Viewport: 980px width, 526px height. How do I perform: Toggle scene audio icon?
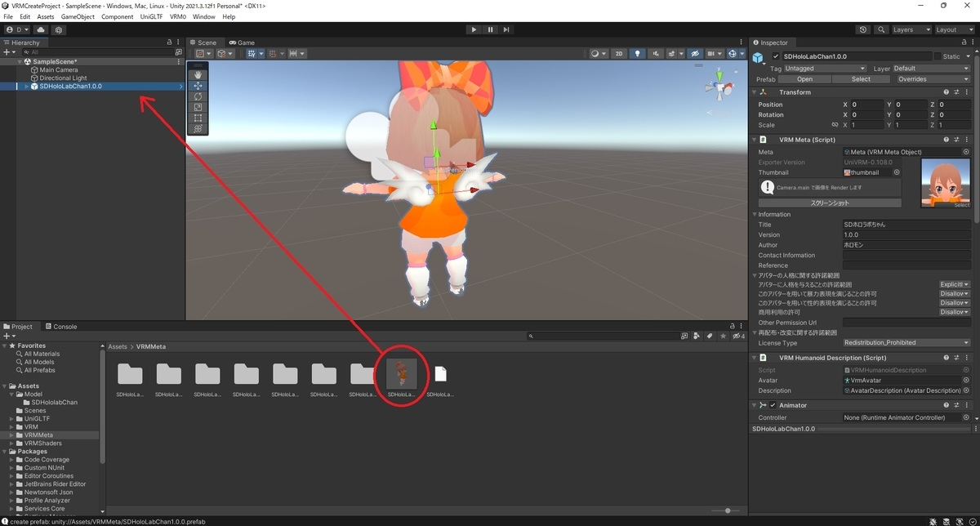tap(657, 54)
